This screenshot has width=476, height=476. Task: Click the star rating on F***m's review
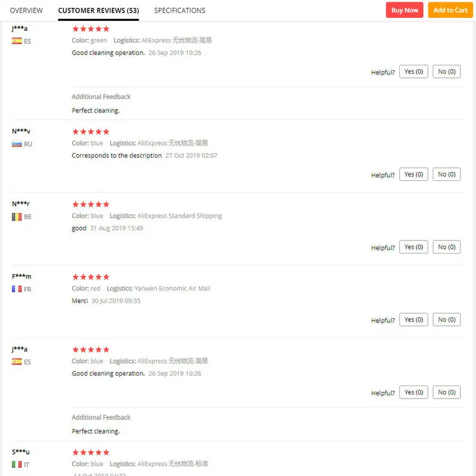[x=91, y=277]
